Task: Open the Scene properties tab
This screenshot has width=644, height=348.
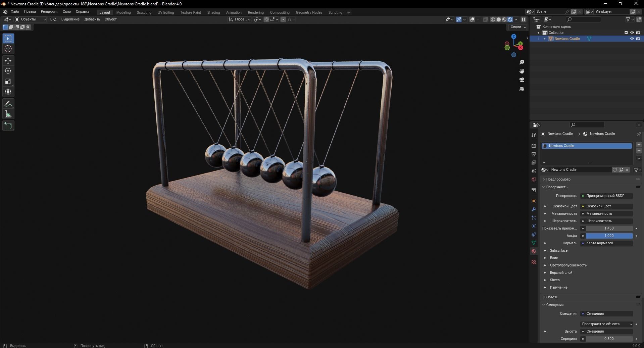Action: tap(534, 171)
